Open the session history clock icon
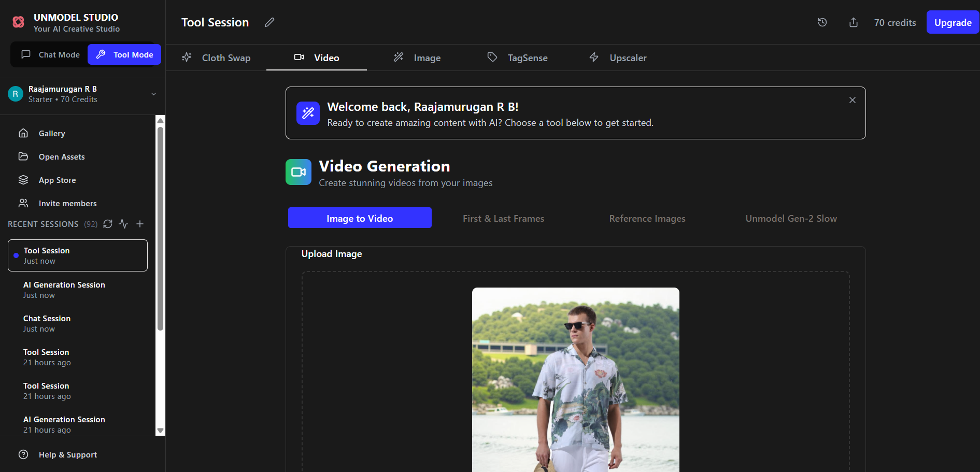Screen dimensions: 980x472 pos(822,22)
